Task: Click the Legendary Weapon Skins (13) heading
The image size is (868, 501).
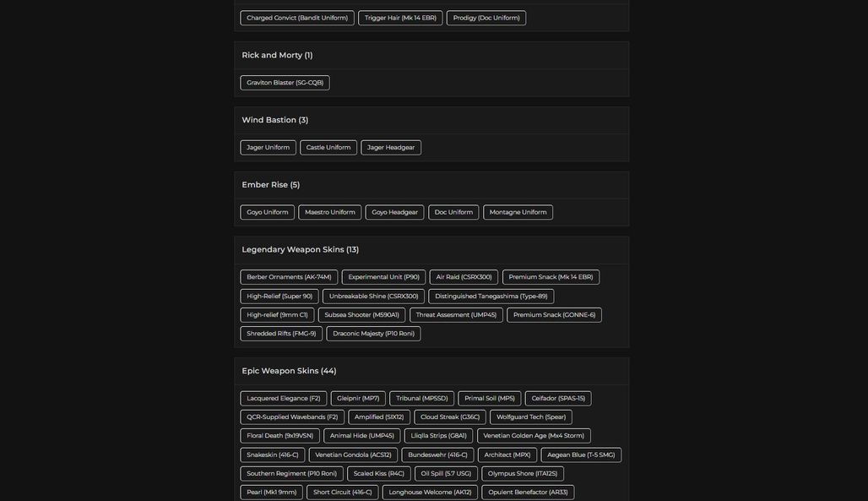Action: point(301,249)
